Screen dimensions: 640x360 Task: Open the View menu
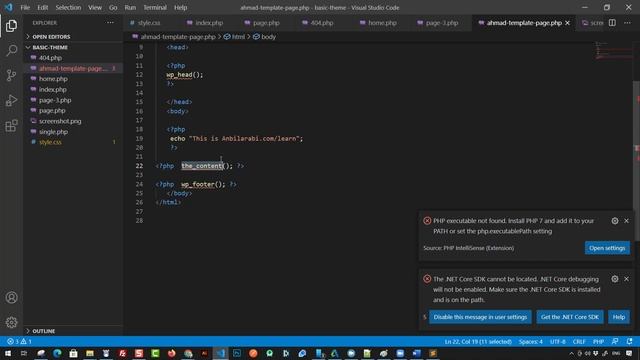click(x=95, y=7)
